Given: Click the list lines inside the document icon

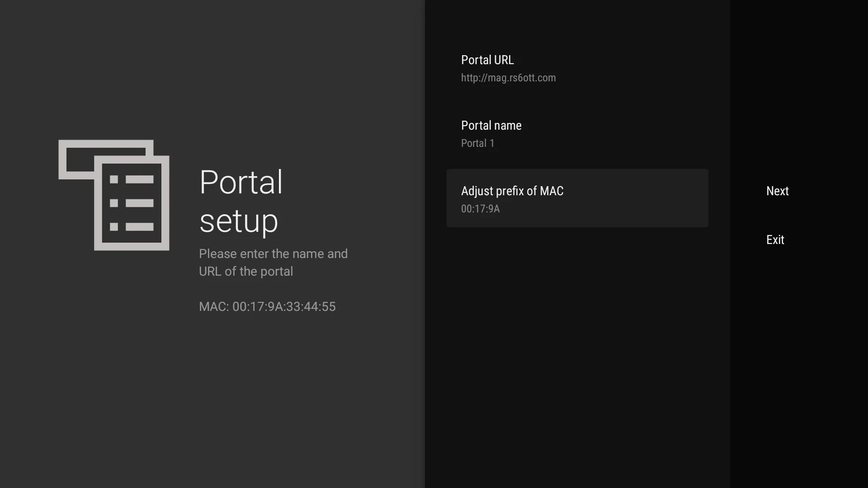Looking at the screenshot, I should click(x=139, y=203).
